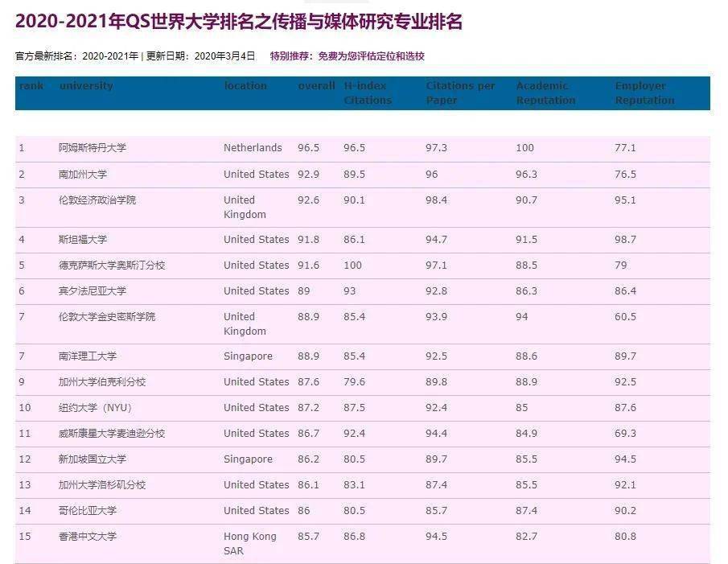Click the 'Citations per Paper' column header
This screenshot has height=564, width=728.
tap(461, 93)
